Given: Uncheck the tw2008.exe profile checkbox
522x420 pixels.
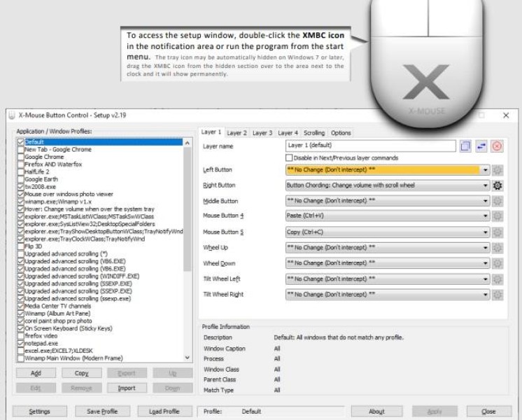Looking at the screenshot, I should (20, 187).
